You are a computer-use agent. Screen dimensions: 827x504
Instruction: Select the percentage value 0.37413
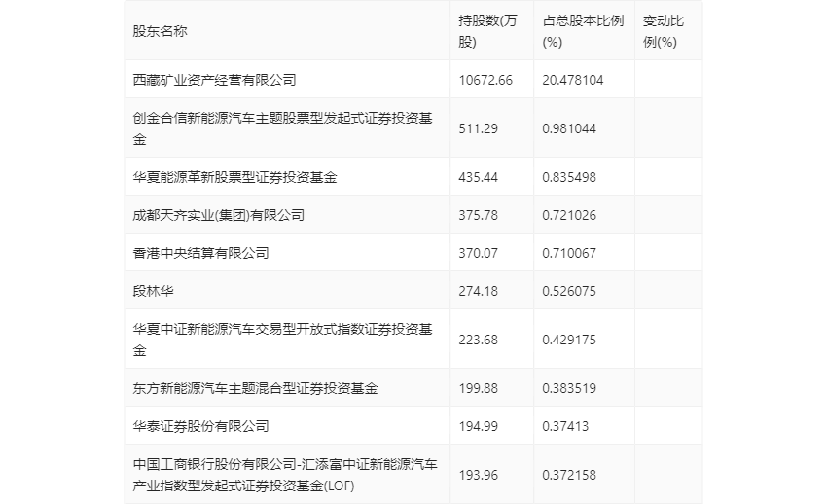tap(565, 426)
